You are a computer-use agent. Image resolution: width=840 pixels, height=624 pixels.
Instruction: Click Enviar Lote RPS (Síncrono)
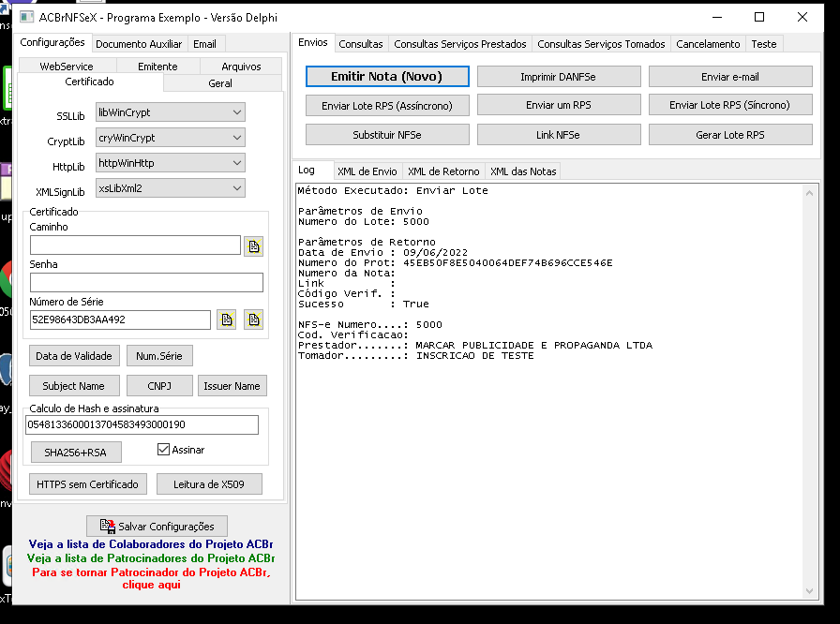tap(730, 105)
